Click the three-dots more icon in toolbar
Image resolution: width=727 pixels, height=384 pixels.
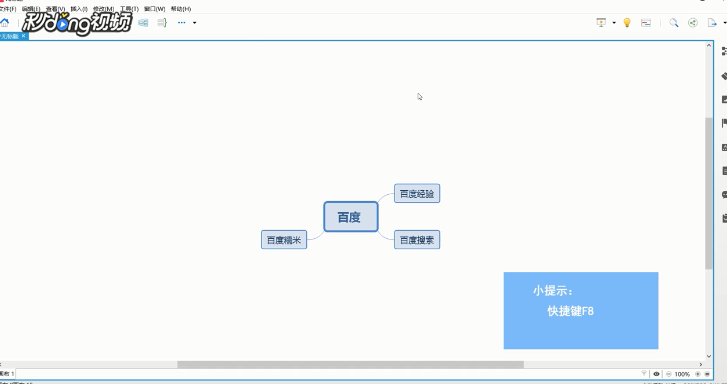click(181, 23)
